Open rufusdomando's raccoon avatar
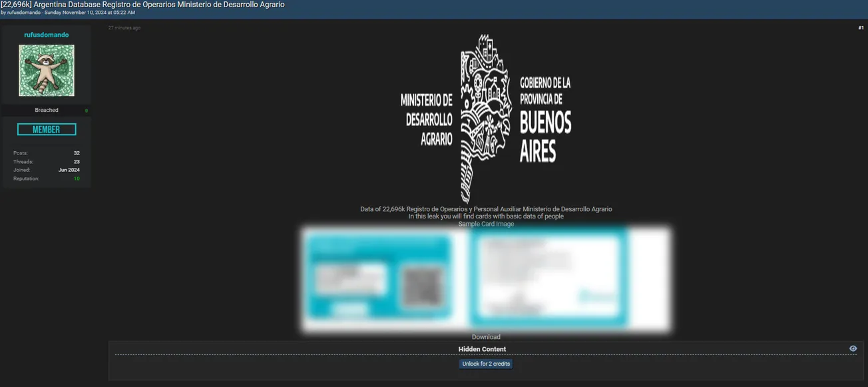Screen dimensions: 868x387 point(46,70)
